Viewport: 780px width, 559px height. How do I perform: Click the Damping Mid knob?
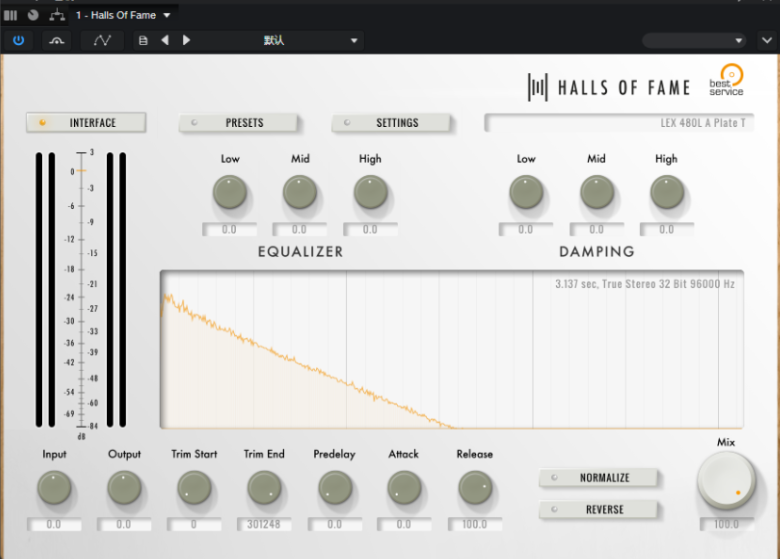click(597, 192)
